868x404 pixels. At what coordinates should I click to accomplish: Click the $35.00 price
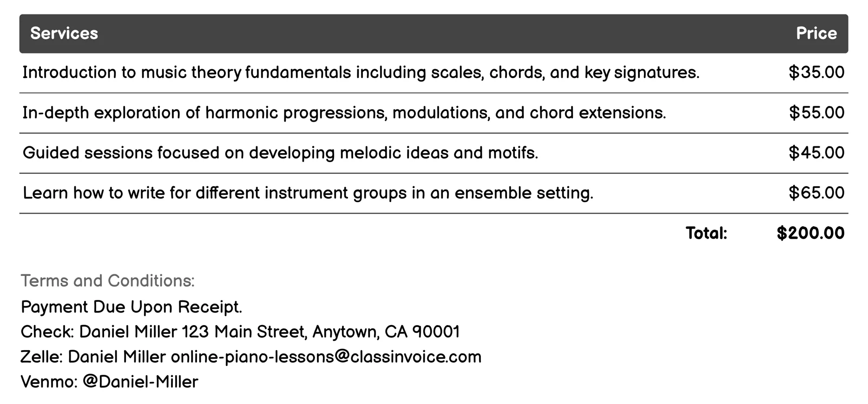pyautogui.click(x=816, y=72)
